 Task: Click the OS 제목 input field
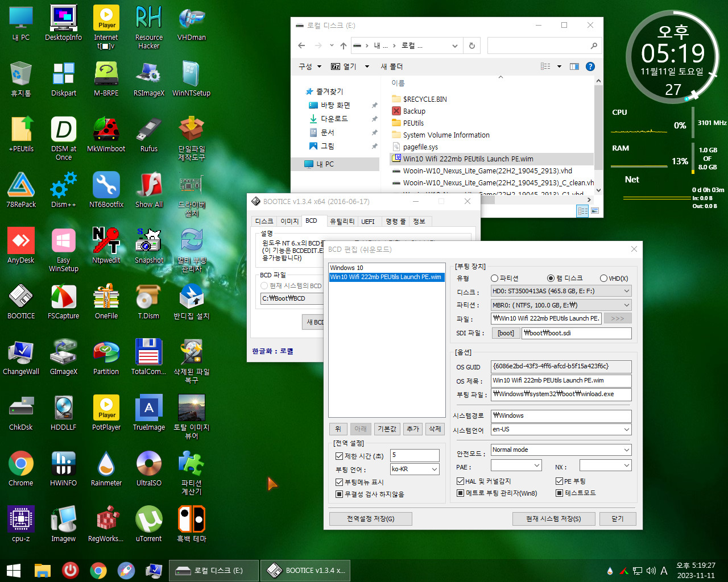coord(561,381)
